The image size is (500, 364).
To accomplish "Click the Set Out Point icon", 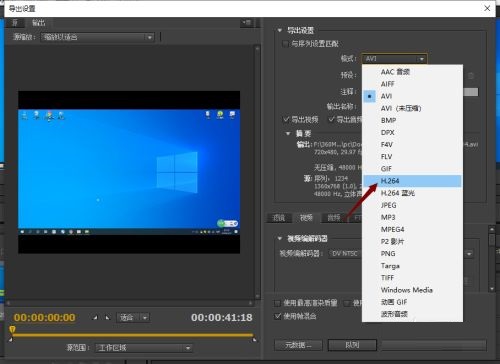I will (107, 318).
